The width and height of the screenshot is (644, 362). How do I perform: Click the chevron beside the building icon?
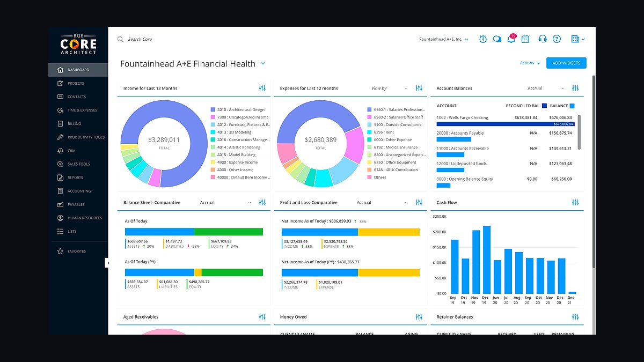583,39
